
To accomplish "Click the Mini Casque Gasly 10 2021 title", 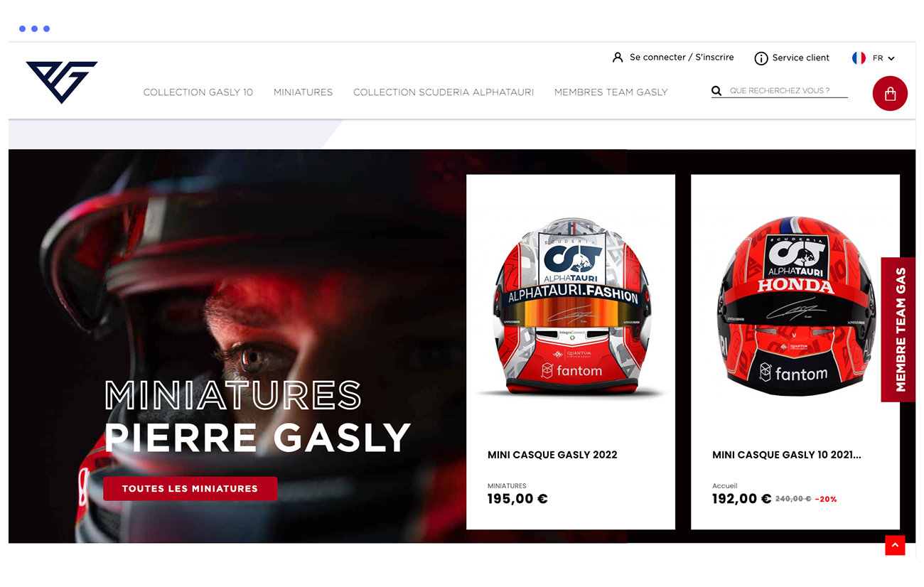I will [787, 455].
